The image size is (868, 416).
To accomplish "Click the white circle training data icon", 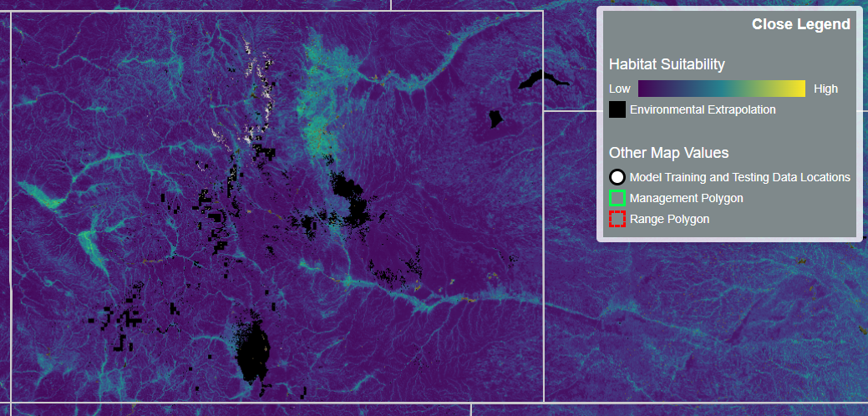I will click(x=617, y=177).
